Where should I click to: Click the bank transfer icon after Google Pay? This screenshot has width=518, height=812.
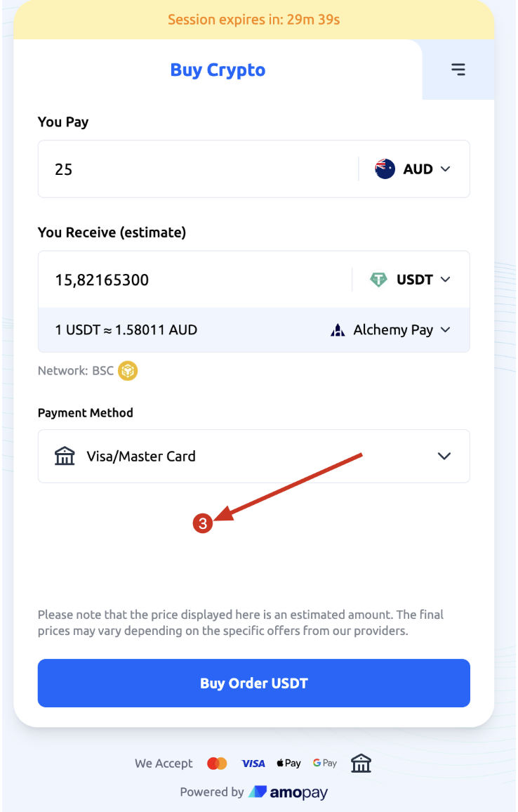pos(361,763)
